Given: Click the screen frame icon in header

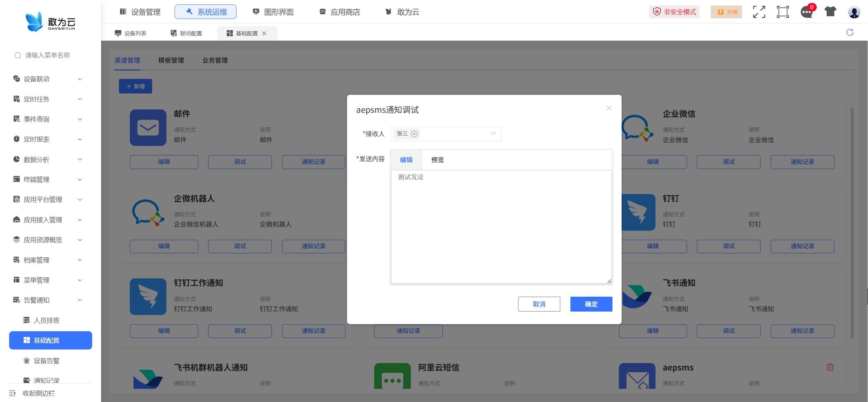Looking at the screenshot, I should tap(783, 12).
